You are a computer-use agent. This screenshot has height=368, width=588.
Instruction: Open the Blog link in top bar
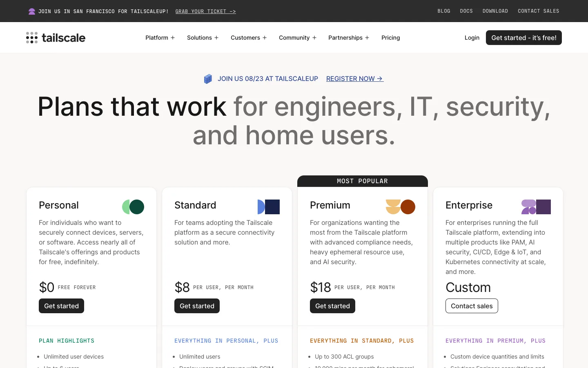(x=444, y=11)
